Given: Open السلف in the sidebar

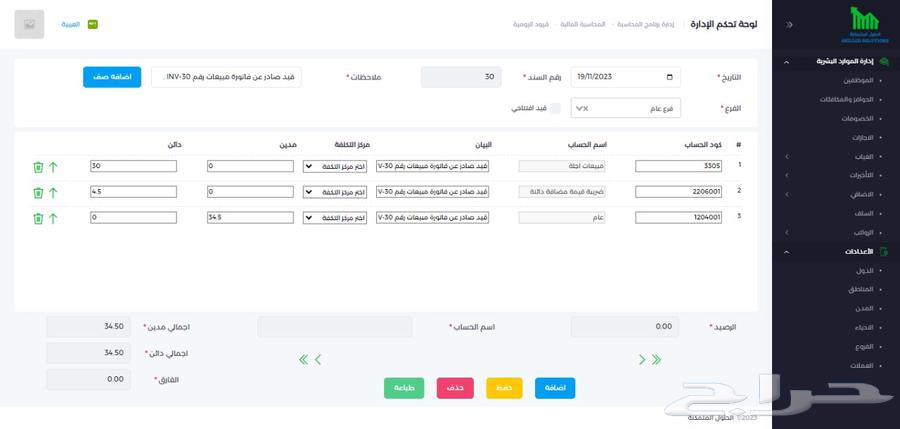Looking at the screenshot, I should 864,213.
